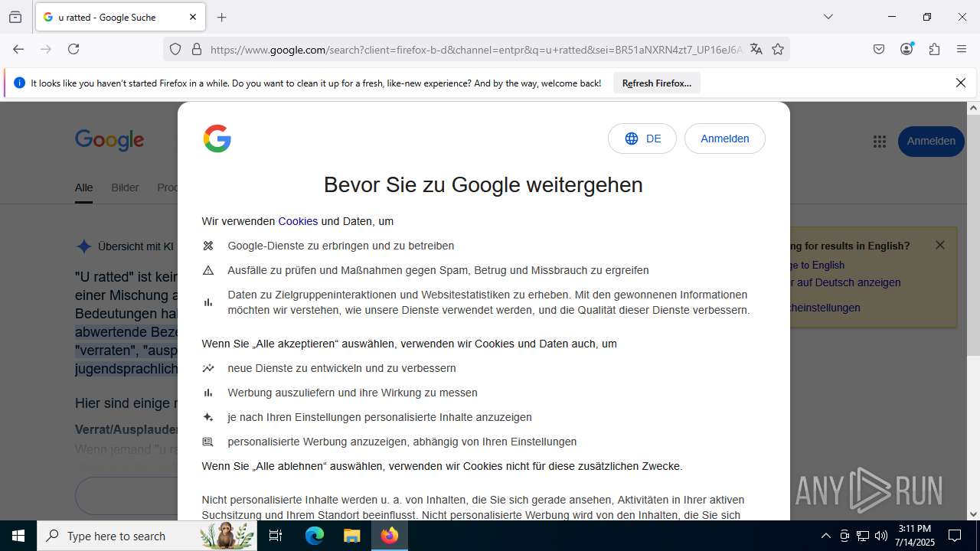Go back one page
The height and width of the screenshot is (551, 980).
[x=18, y=49]
